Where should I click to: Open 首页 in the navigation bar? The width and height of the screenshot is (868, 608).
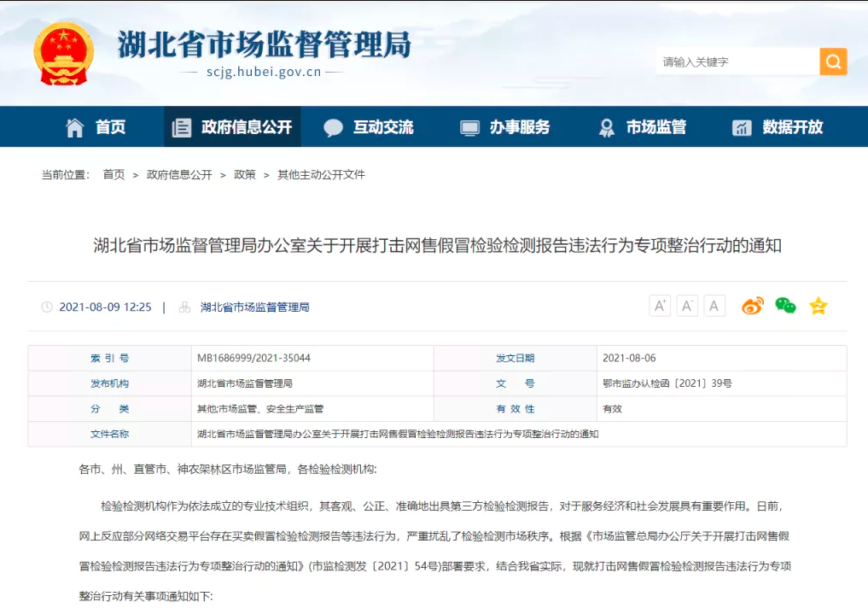tap(96, 127)
